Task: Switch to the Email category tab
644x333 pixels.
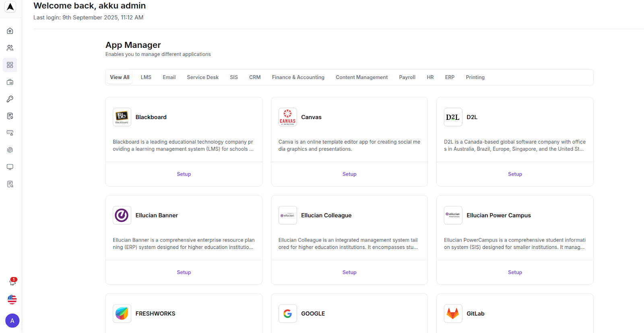Action: (x=169, y=77)
